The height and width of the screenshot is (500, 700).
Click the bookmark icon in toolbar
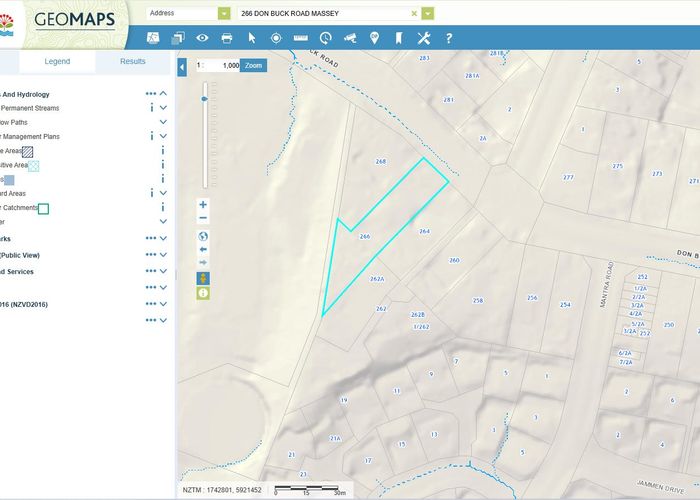tap(398, 38)
